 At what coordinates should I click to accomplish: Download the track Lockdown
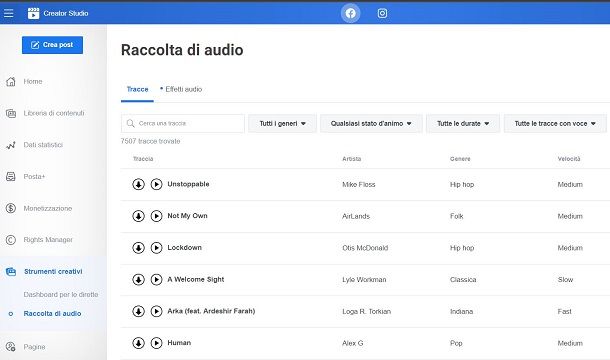[x=138, y=248]
